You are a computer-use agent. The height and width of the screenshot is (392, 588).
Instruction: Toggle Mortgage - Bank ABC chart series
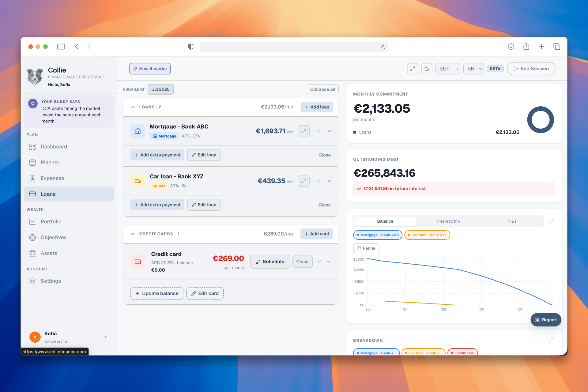(378, 235)
